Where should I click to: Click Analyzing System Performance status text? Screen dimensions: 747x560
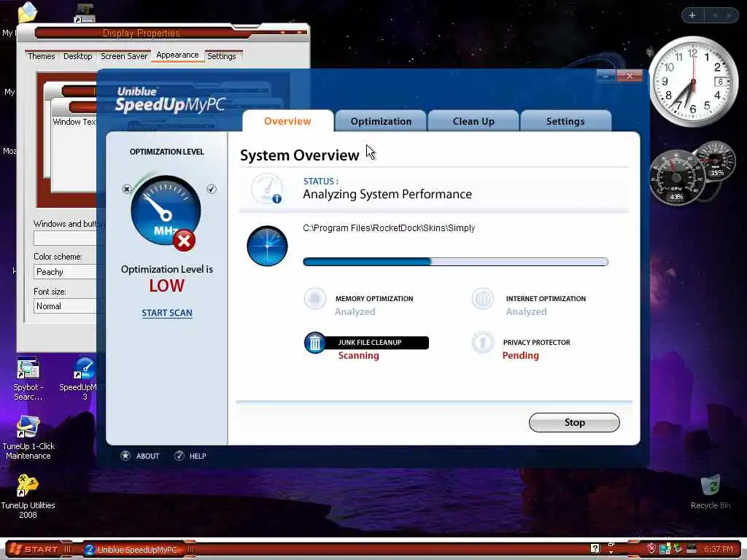tap(387, 194)
